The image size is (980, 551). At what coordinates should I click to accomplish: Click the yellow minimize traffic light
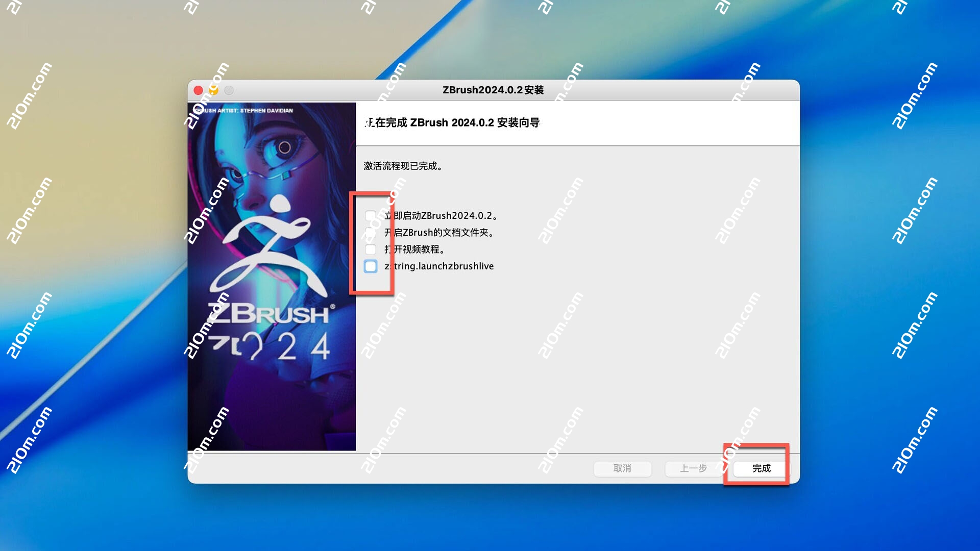(214, 90)
